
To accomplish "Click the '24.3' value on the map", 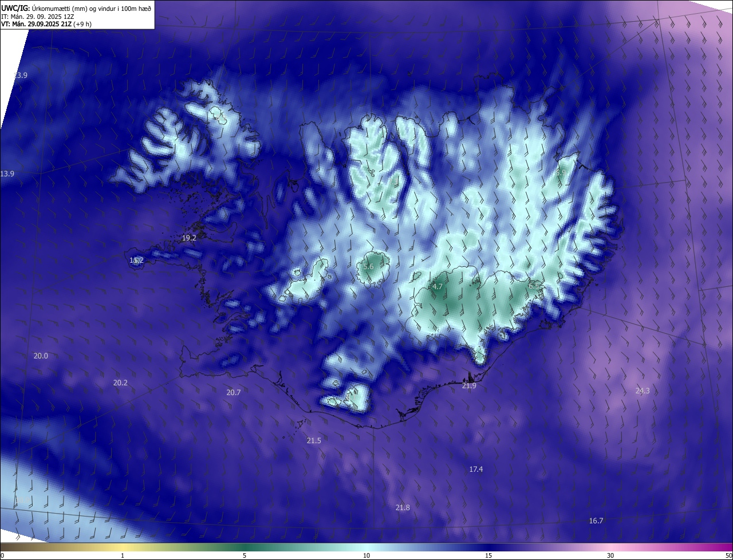I will [x=643, y=391].
